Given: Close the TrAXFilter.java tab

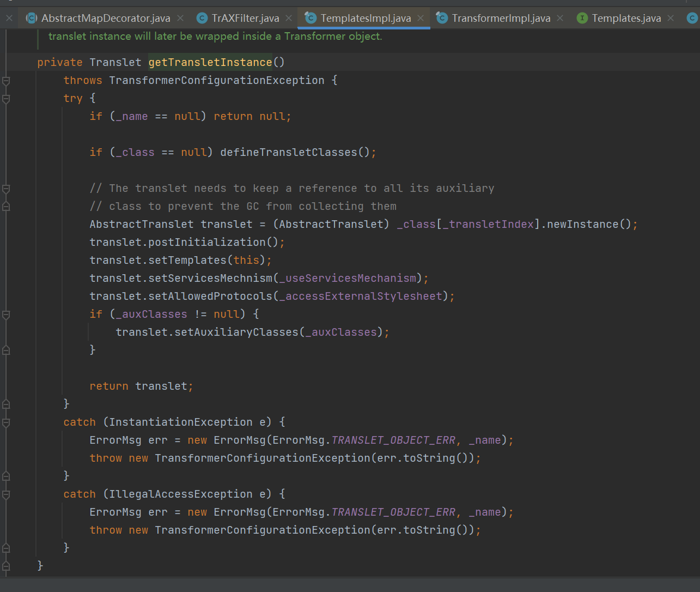Looking at the screenshot, I should pos(289,18).
